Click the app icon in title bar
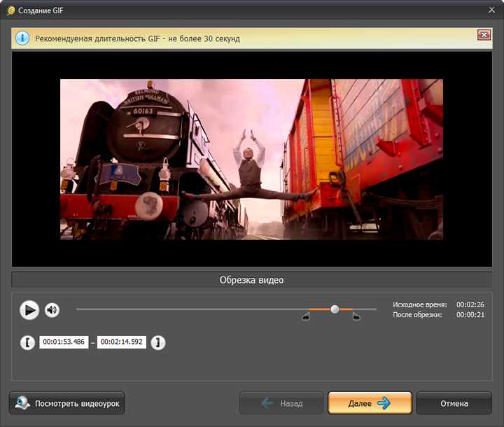 pos(11,10)
